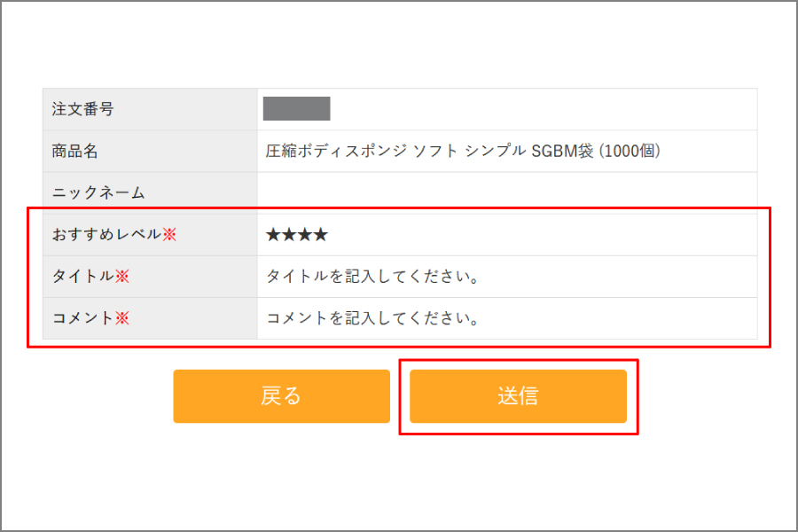Click the 注文番号 row label
The width and height of the screenshot is (798, 532).
point(83,109)
